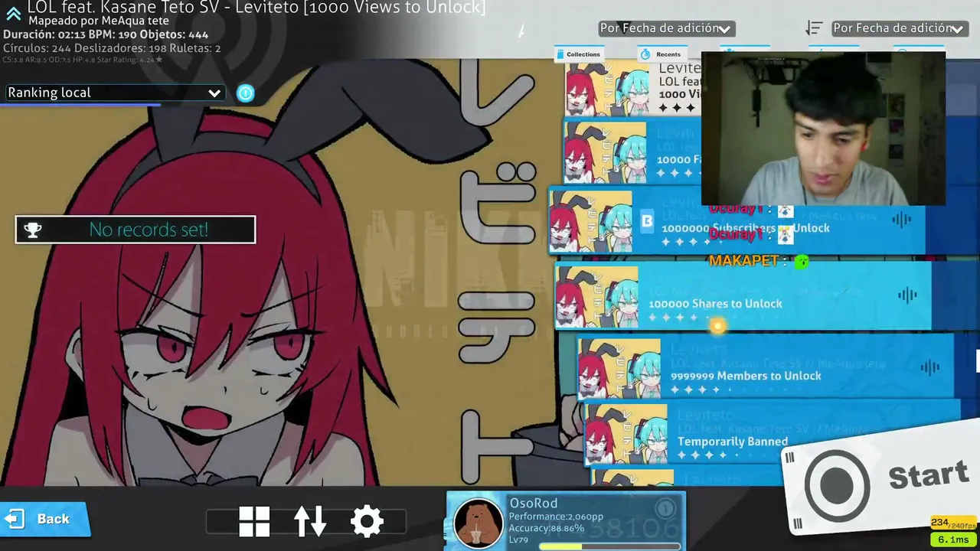Open the grid-shaped mode selector icon
This screenshot has width=980, height=551.
pos(254,521)
